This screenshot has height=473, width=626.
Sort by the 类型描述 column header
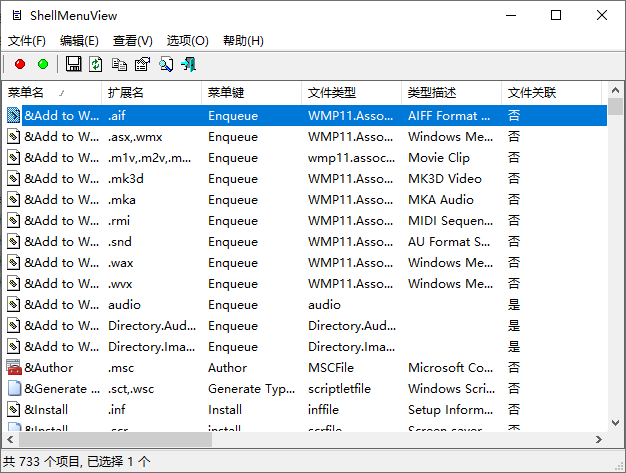pos(452,93)
